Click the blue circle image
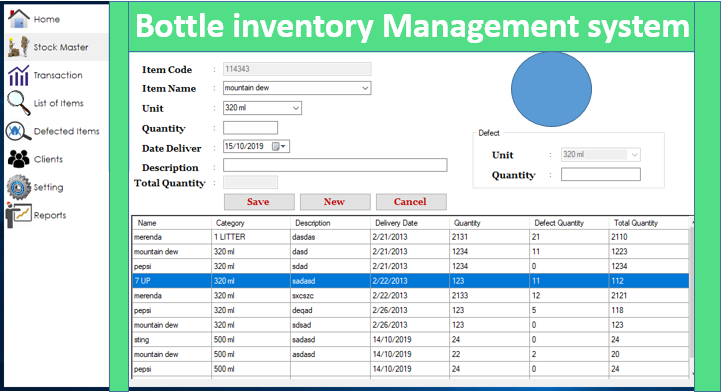 551,89
